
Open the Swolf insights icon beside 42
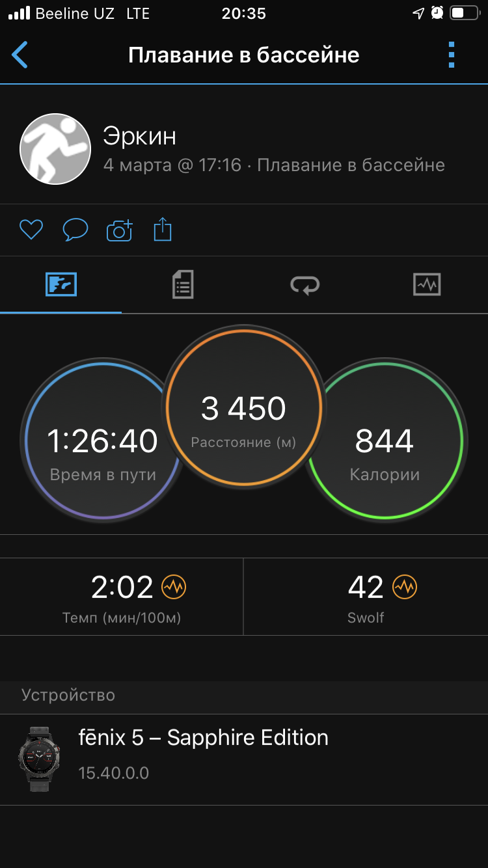coord(405,588)
